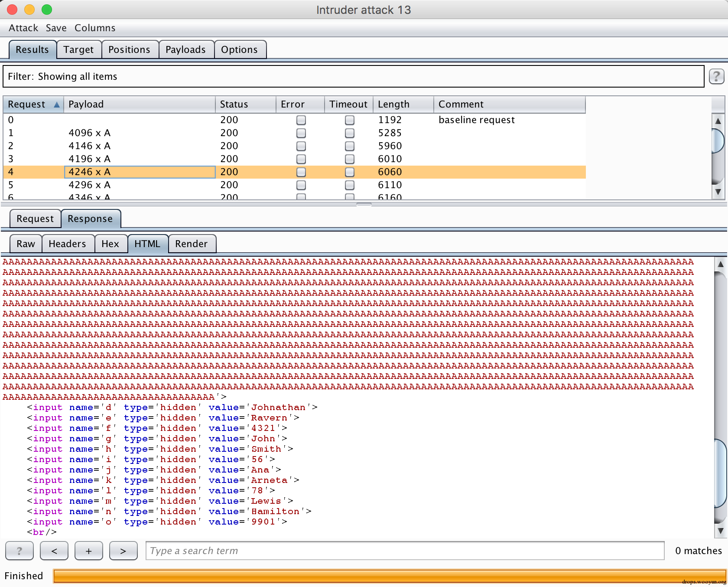Sort by Status column header
The image size is (728, 587).
pos(246,104)
